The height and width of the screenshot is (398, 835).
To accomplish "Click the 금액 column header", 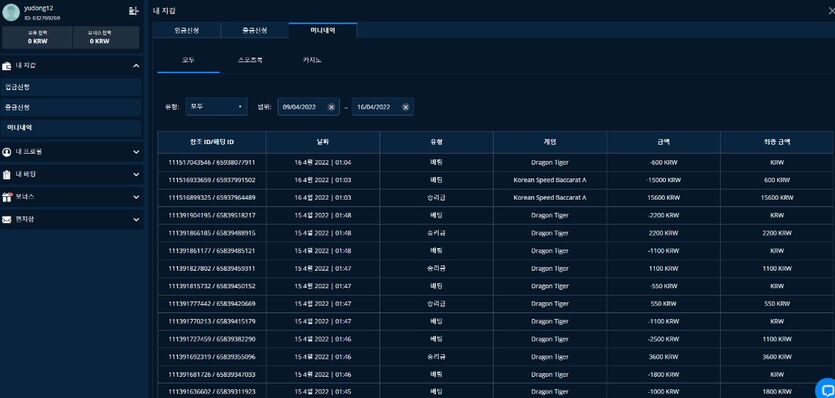I will pyautogui.click(x=664, y=142).
